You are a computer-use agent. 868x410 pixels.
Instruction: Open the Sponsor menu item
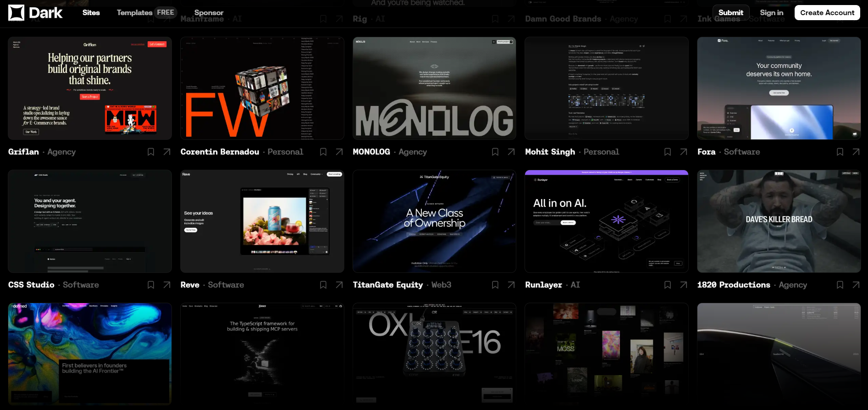(209, 13)
